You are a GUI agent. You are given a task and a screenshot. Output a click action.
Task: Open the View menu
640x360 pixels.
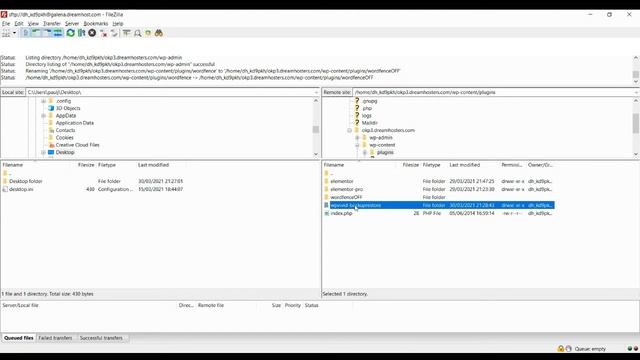33,24
